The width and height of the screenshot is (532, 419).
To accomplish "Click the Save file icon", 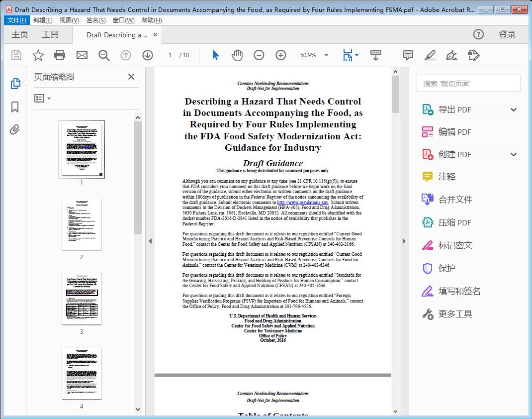I will coord(16,55).
